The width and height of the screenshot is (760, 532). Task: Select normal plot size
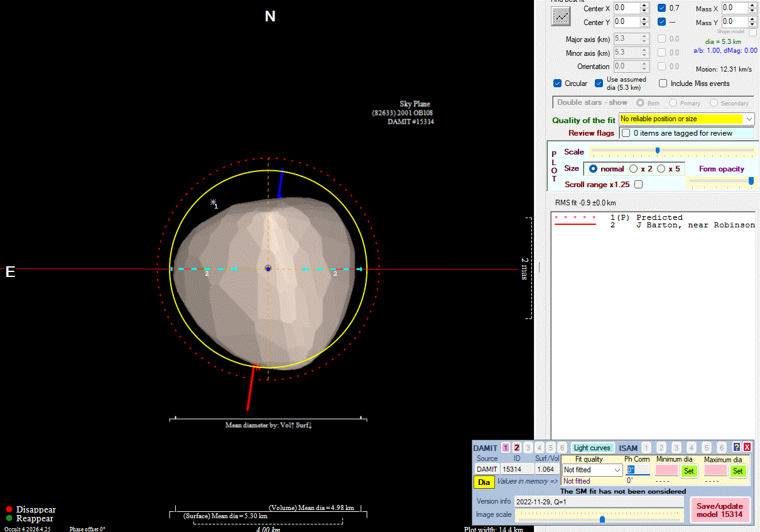click(x=593, y=169)
